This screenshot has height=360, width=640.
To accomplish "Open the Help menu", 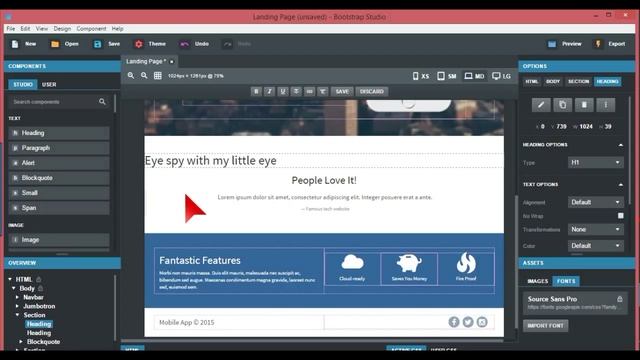I will tap(118, 29).
